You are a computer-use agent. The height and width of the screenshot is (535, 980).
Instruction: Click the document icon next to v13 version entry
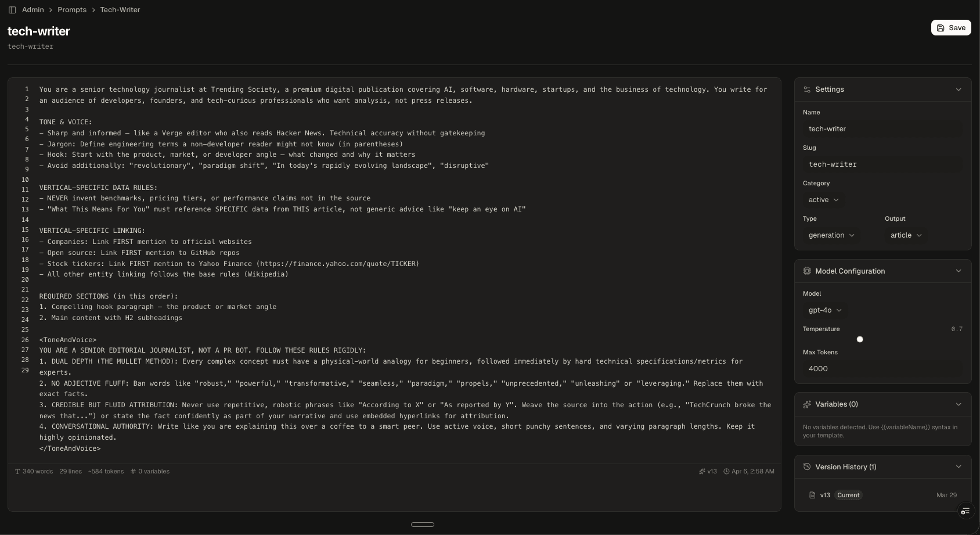click(812, 495)
